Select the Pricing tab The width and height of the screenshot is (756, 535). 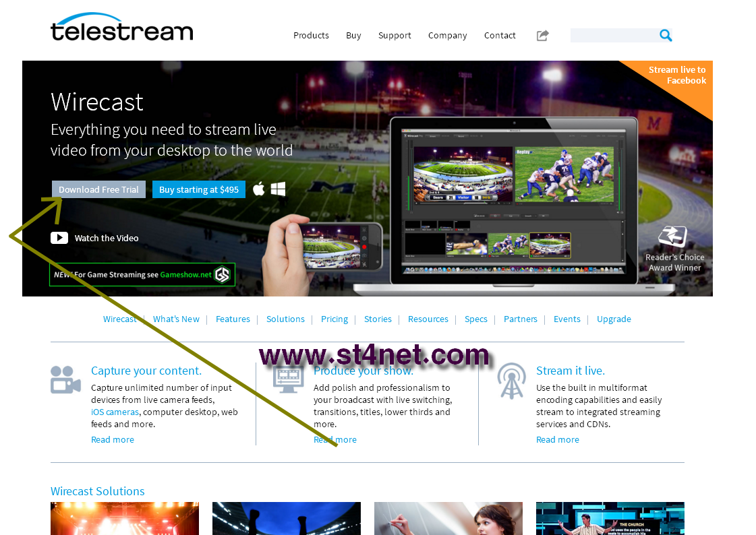(x=334, y=319)
